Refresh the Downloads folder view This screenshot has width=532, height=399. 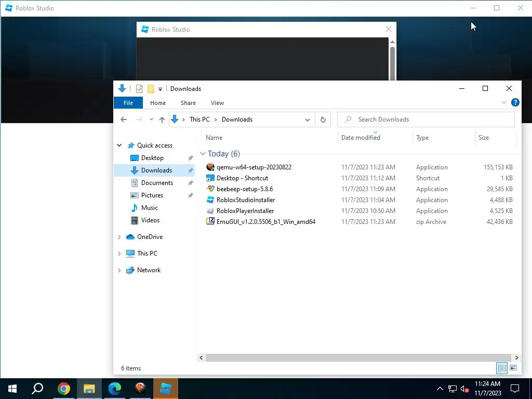[323, 119]
